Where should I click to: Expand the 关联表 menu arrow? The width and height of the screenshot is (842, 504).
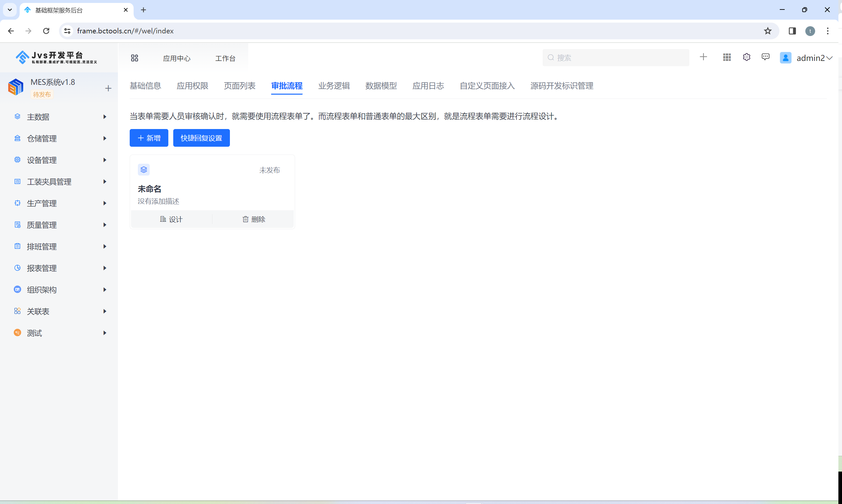click(105, 311)
